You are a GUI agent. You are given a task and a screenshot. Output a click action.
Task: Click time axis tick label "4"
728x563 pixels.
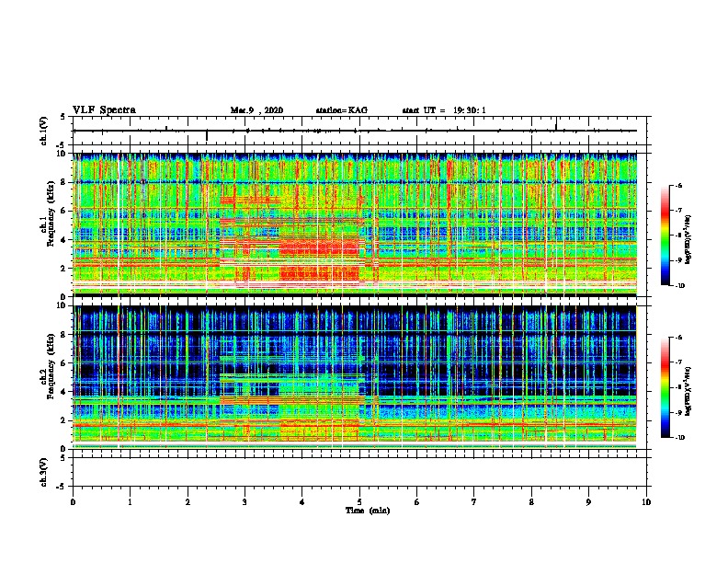(302, 502)
